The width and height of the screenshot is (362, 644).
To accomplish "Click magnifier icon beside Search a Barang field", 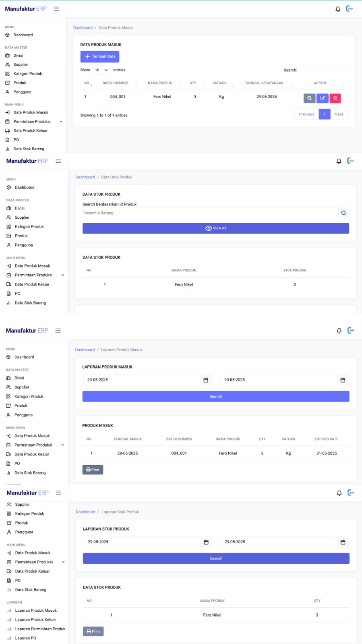I will pyautogui.click(x=343, y=213).
